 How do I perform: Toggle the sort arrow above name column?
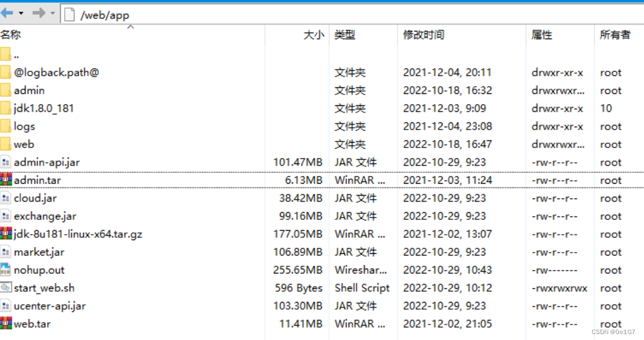(x=131, y=27)
